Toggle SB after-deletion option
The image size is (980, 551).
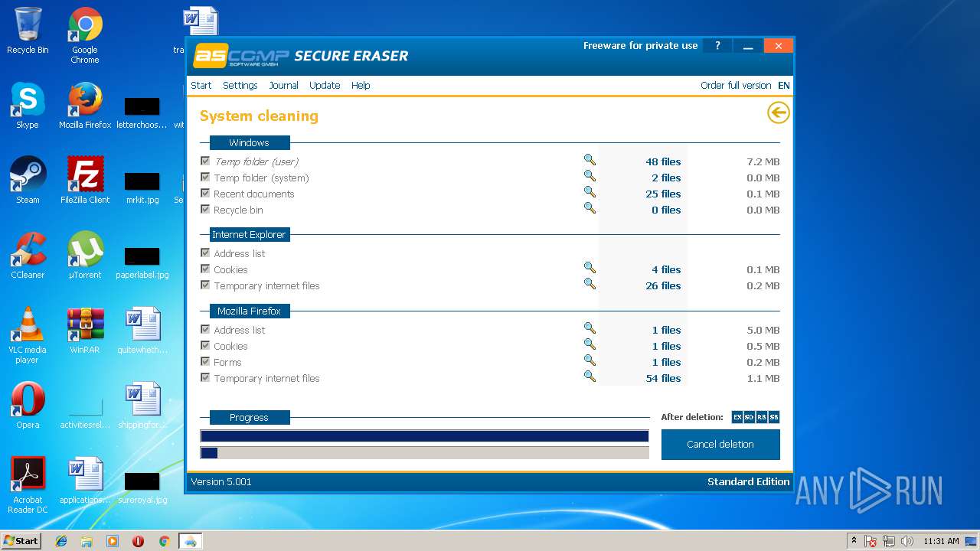774,417
